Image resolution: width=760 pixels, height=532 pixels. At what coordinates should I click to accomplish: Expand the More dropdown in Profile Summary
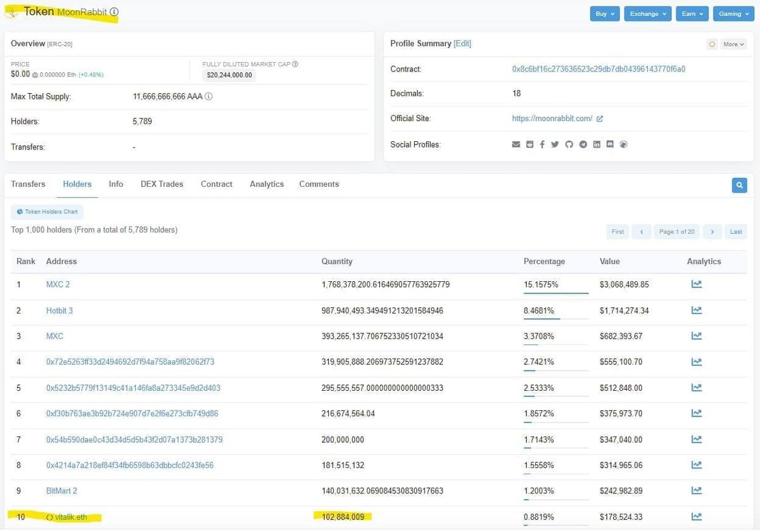733,44
